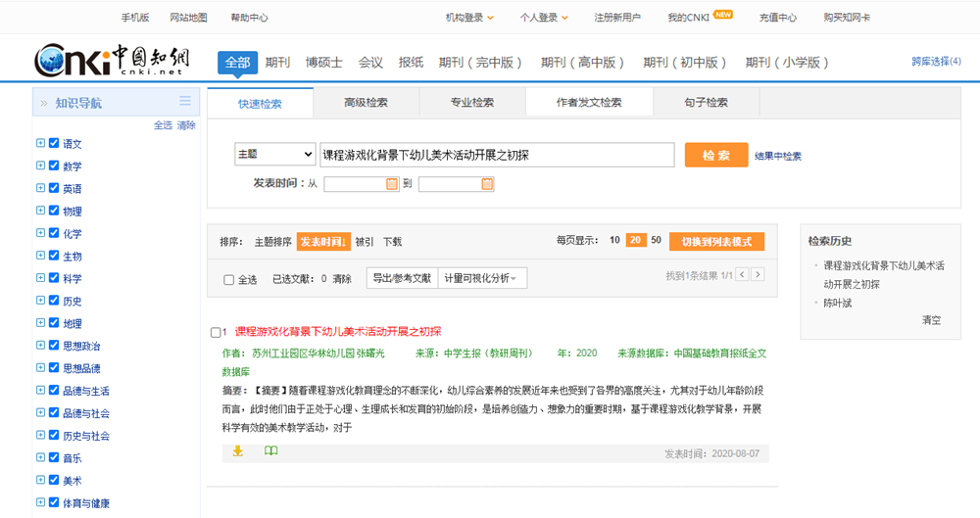Click 结果中检索 link
The width and height of the screenshot is (980, 518).
(778, 157)
